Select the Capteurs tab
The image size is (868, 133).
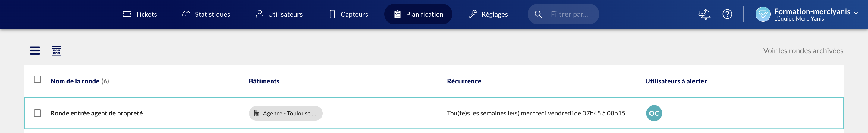[x=348, y=14]
